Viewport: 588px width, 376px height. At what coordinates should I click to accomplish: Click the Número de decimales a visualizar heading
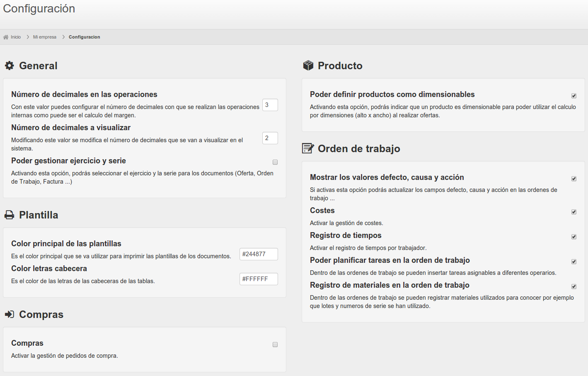coord(71,128)
